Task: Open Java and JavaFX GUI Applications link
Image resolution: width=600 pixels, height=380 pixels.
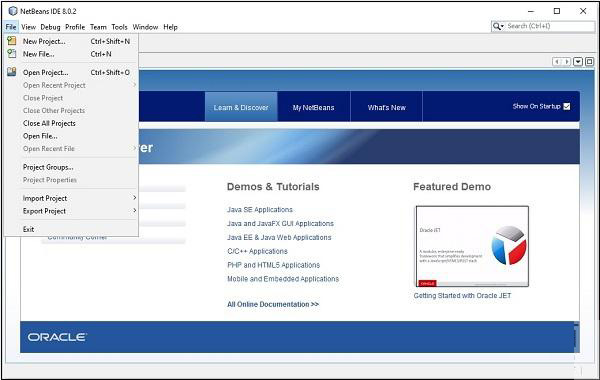Action: 280,223
